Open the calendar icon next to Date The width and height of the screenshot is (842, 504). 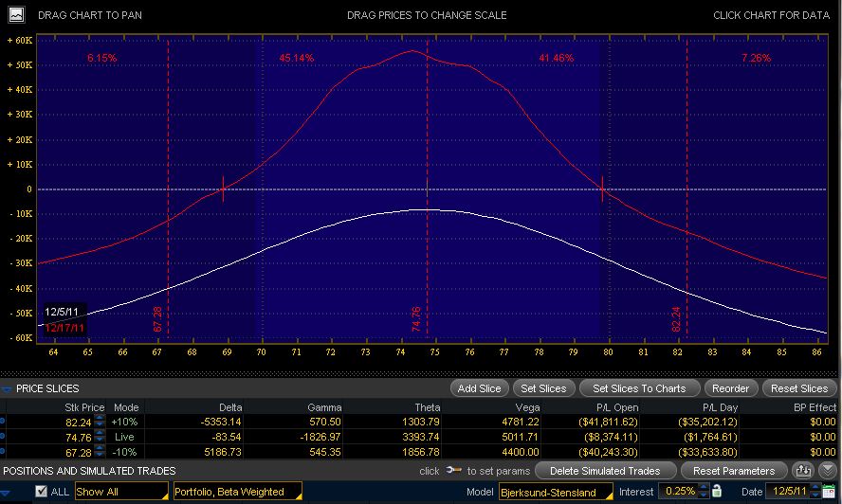pyautogui.click(x=829, y=491)
